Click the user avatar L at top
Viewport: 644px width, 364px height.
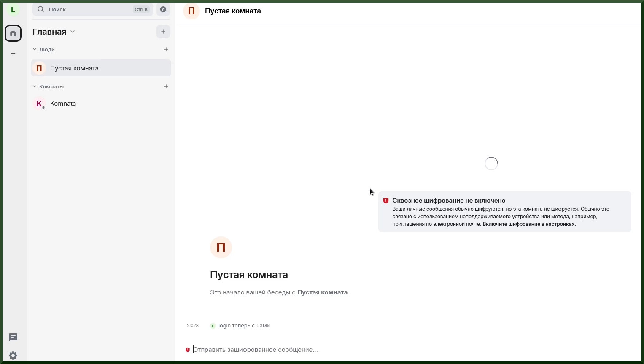13,10
